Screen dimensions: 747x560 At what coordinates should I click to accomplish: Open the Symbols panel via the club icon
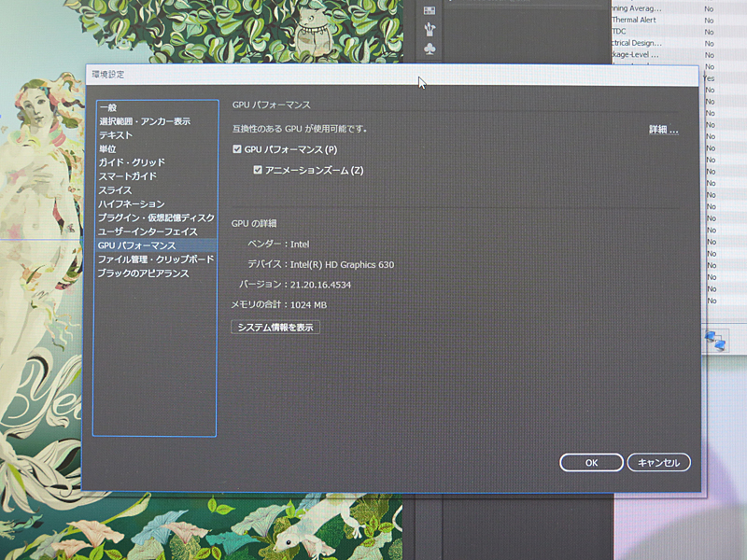click(430, 49)
